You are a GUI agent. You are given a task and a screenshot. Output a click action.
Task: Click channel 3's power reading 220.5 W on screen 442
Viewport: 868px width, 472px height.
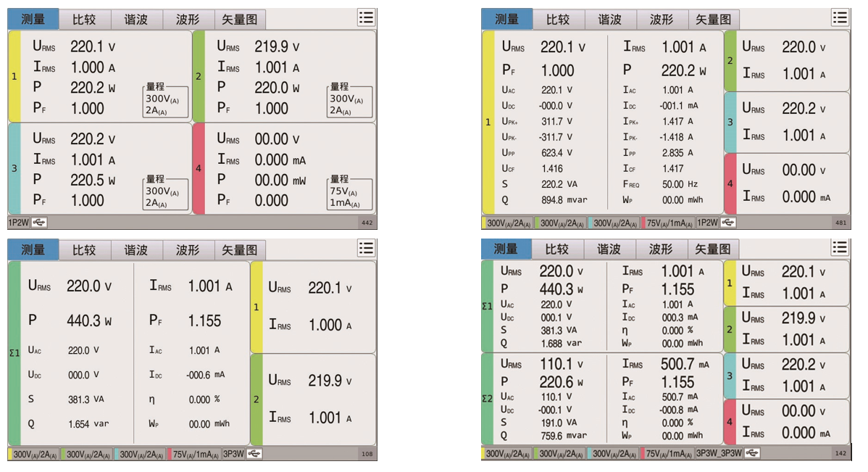[93, 180]
